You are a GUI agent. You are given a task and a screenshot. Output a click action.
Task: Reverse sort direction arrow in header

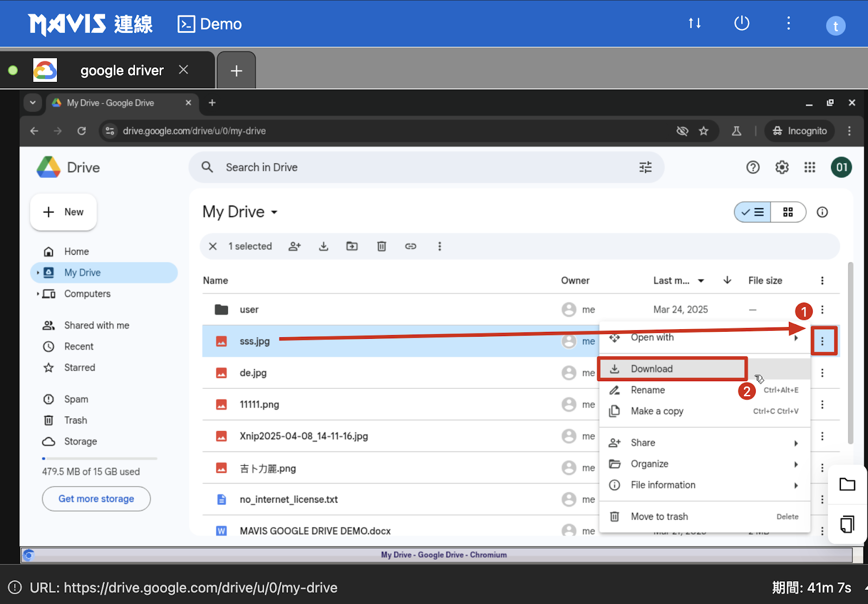coord(727,280)
